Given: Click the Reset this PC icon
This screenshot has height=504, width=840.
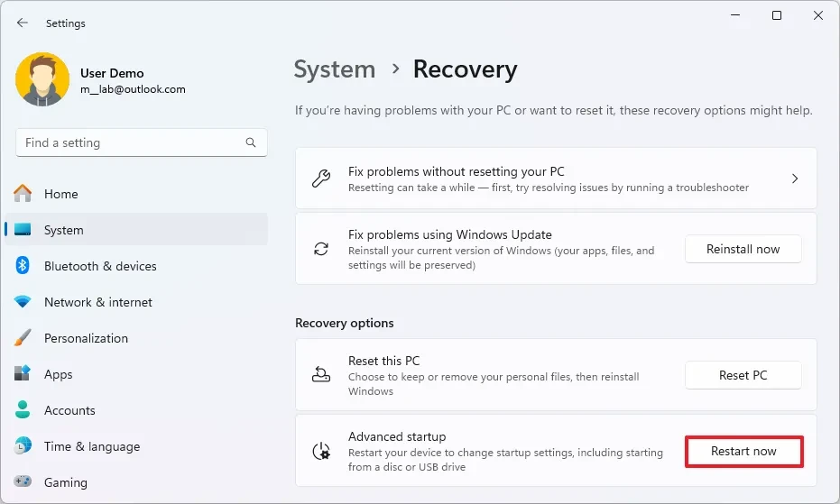Looking at the screenshot, I should [x=321, y=374].
